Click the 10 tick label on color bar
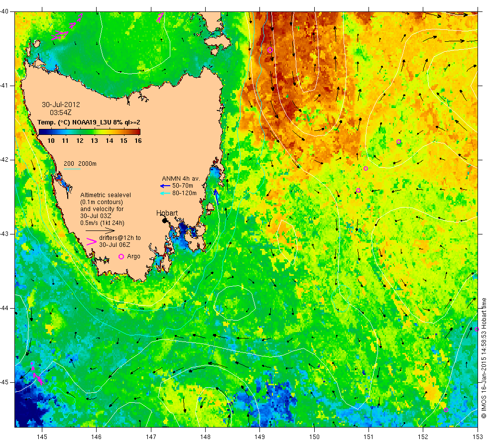Viewport: 488px width, 448px height. point(51,140)
